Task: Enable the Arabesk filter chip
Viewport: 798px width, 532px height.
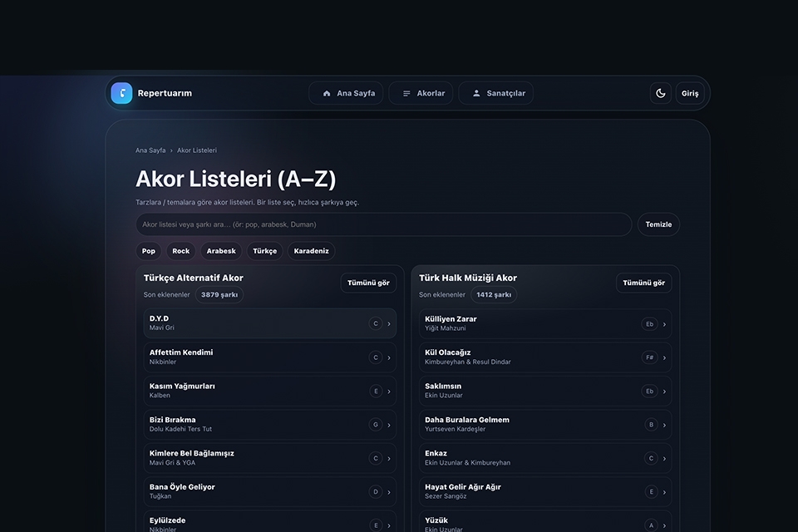Action: pyautogui.click(x=221, y=251)
